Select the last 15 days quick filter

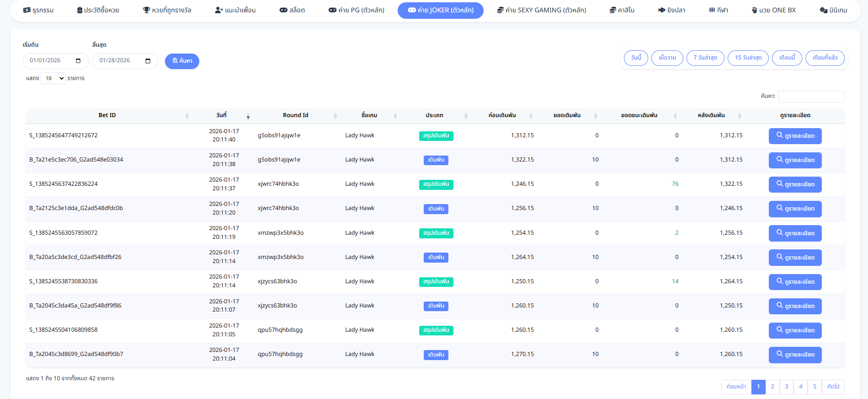(748, 58)
